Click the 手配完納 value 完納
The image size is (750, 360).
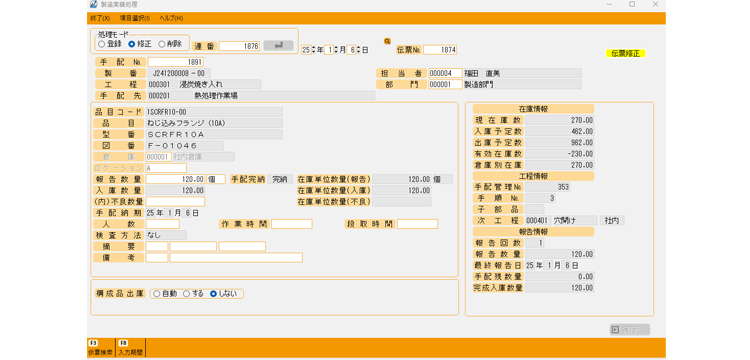click(280, 179)
